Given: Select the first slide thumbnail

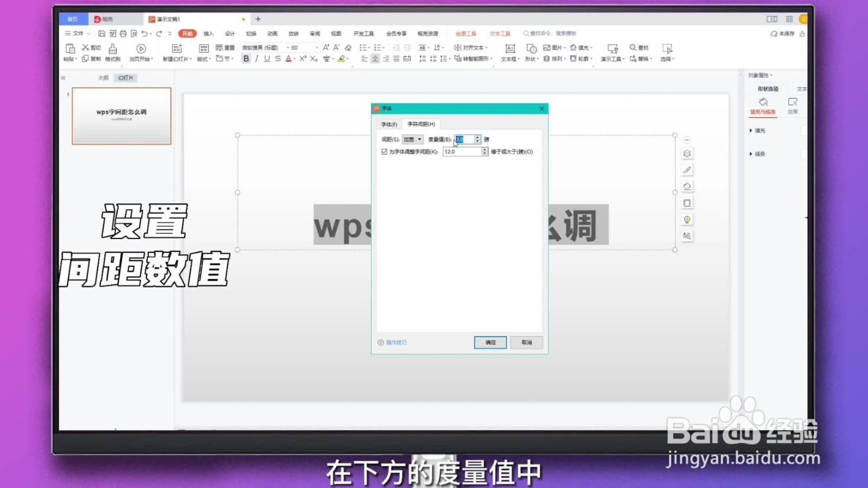Looking at the screenshot, I should pyautogui.click(x=120, y=116).
